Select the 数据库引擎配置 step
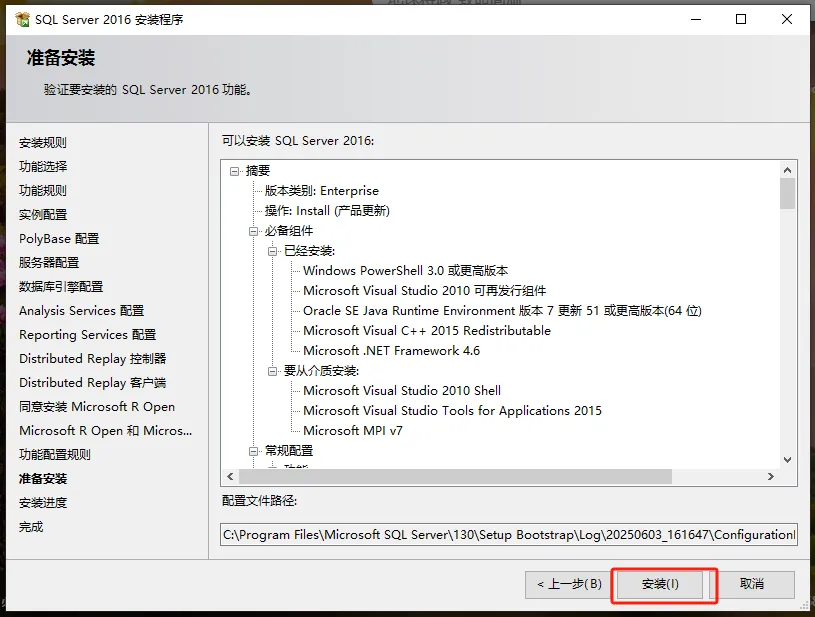 (x=61, y=286)
